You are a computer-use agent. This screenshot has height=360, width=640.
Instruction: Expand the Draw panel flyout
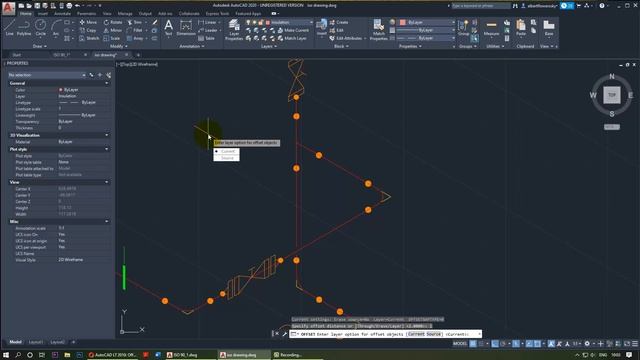tap(39, 46)
